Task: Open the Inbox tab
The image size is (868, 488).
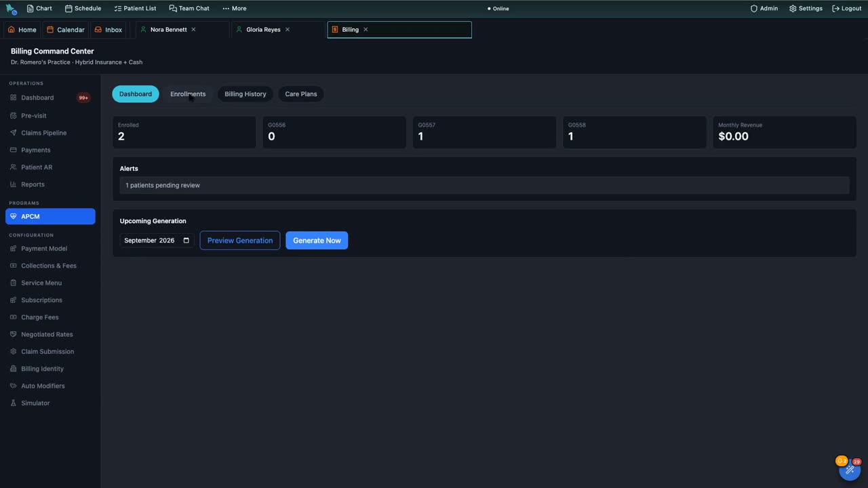Action: (108, 30)
